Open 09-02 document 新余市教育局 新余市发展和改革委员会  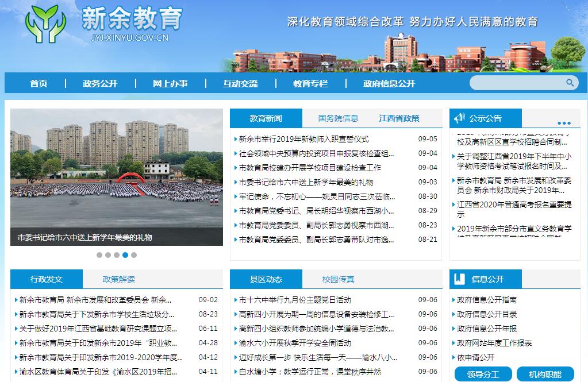click(95, 300)
